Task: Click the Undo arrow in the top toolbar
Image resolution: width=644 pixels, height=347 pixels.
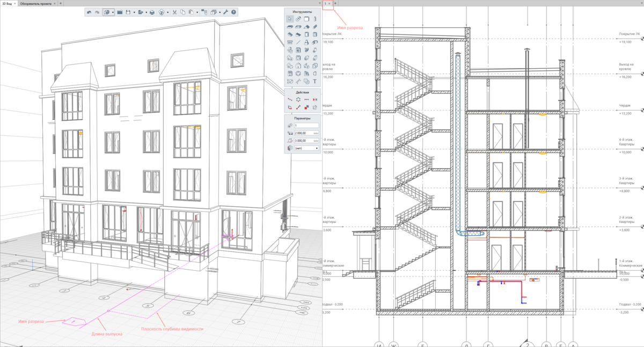Action: (89, 12)
